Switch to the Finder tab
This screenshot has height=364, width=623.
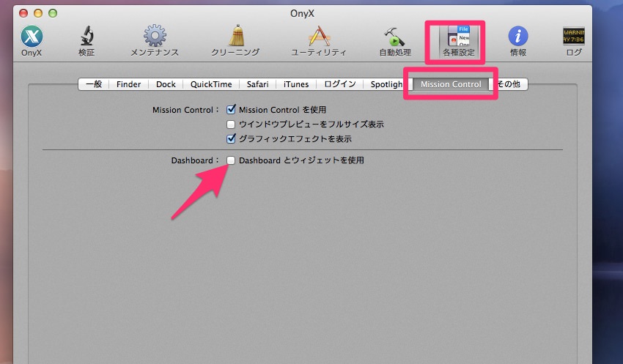128,84
